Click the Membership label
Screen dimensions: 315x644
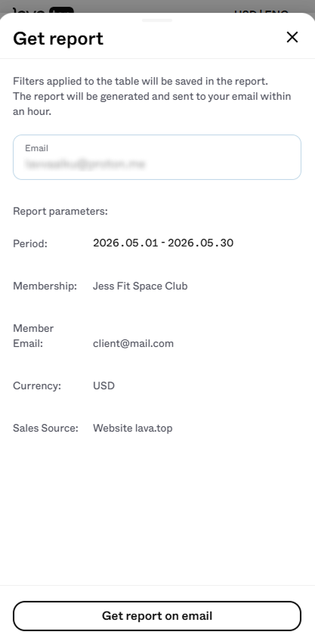pyautogui.click(x=45, y=286)
